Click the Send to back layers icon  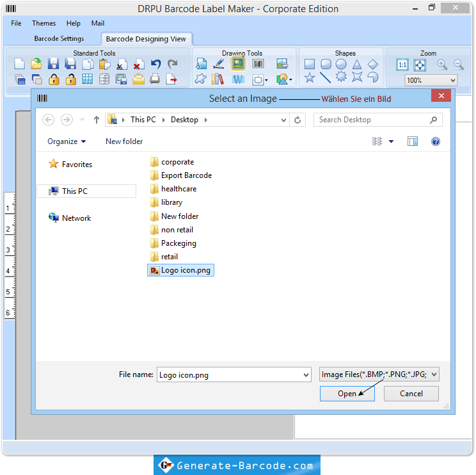click(36, 79)
